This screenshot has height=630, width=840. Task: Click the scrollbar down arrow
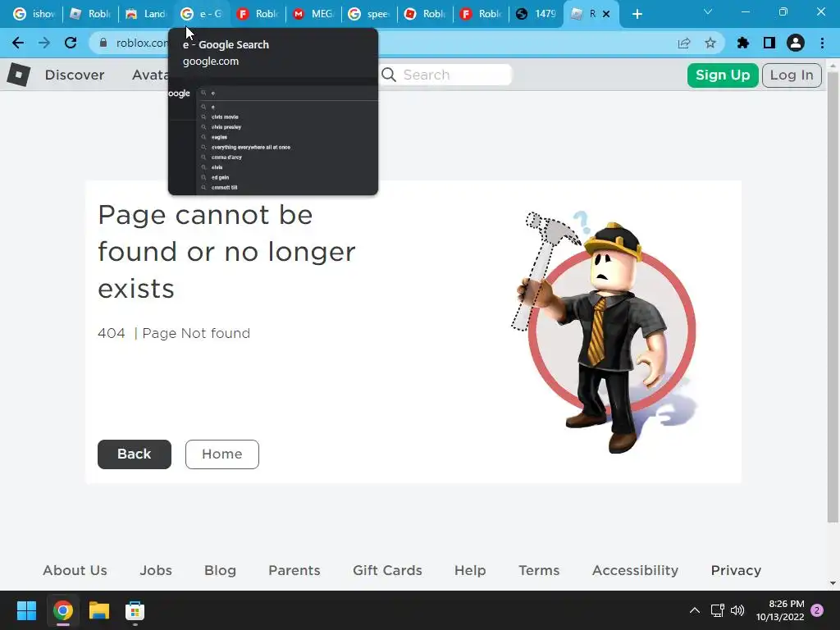click(833, 583)
